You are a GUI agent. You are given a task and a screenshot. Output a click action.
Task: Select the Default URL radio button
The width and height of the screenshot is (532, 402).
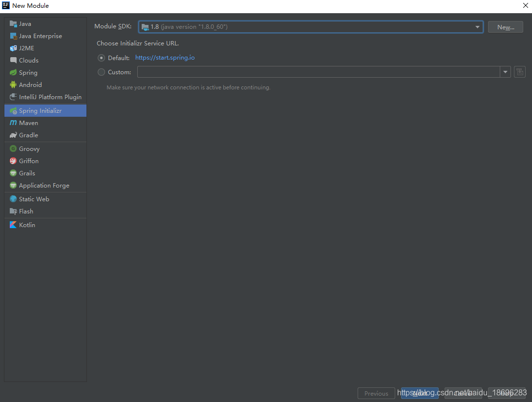coord(101,58)
